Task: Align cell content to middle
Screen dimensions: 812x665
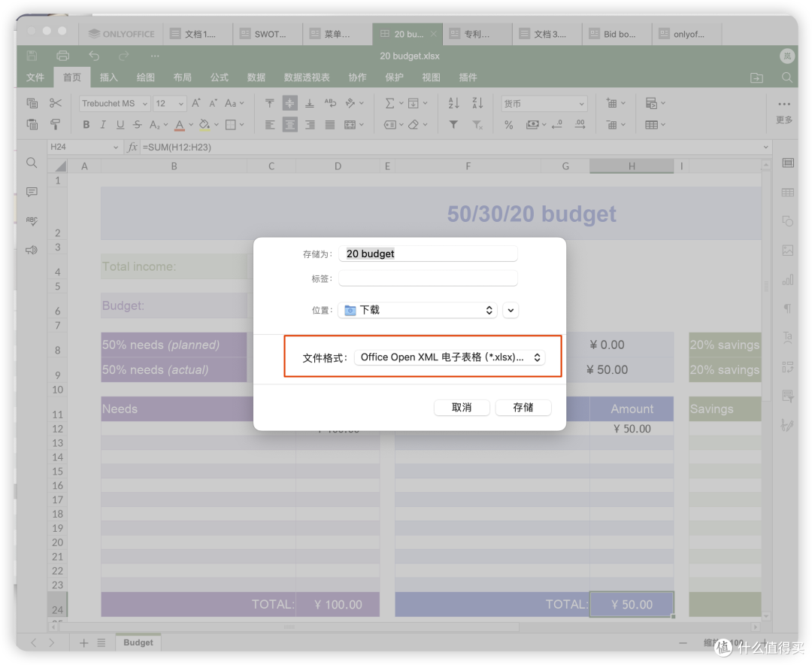Action: click(x=289, y=103)
